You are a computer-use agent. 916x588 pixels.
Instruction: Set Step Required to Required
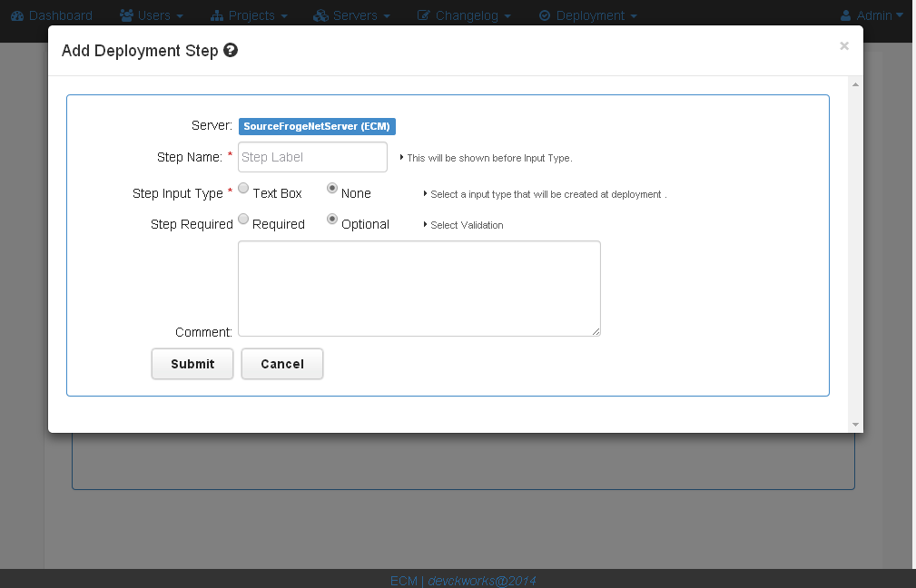pos(243,219)
